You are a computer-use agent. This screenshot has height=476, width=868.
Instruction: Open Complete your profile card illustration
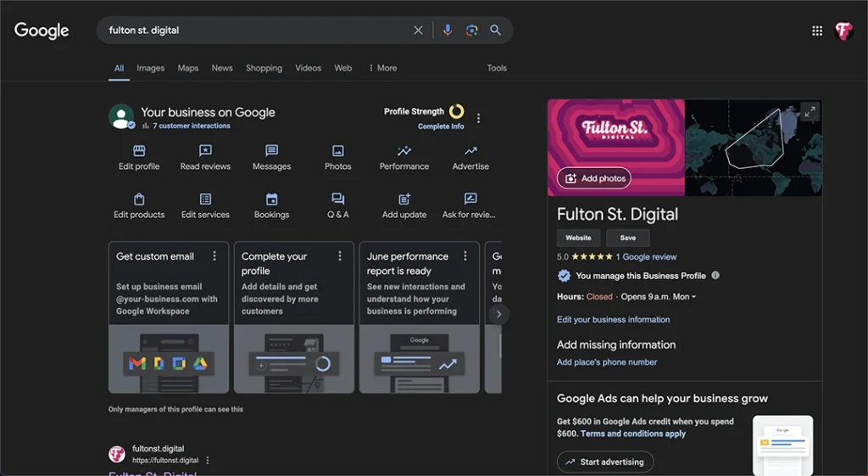coord(294,359)
